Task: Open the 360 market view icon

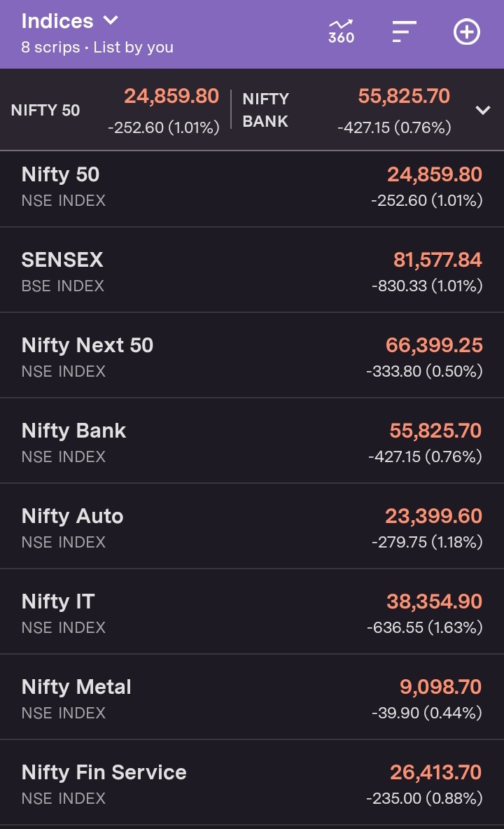Action: 342,32
